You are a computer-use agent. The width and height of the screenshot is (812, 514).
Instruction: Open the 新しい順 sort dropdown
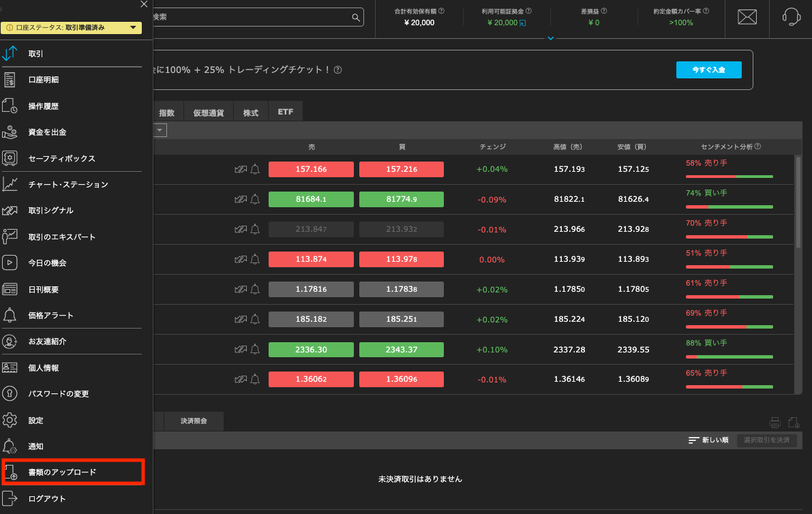(x=708, y=440)
